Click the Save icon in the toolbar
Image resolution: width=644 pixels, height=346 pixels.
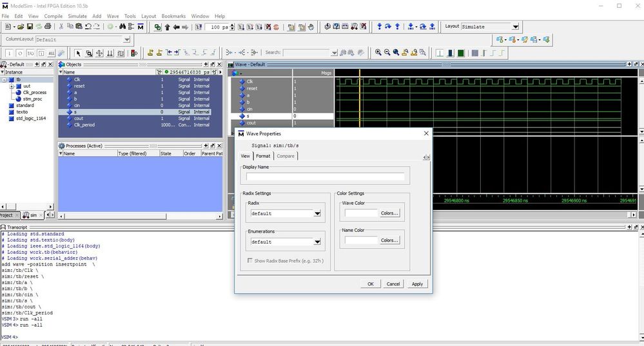tap(30, 27)
